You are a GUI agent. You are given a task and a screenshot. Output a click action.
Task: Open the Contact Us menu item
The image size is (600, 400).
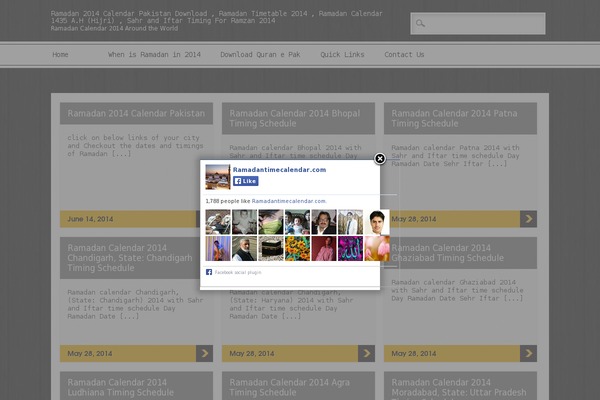coord(404,55)
